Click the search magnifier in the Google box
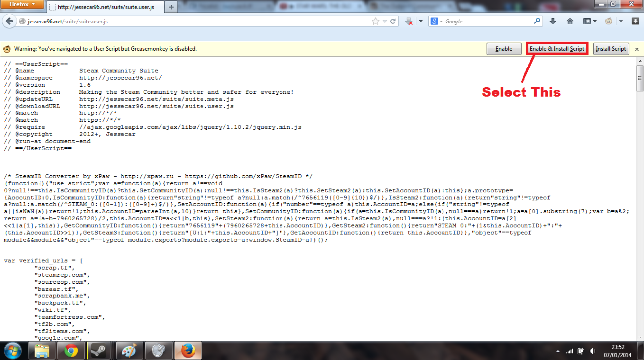 point(537,21)
